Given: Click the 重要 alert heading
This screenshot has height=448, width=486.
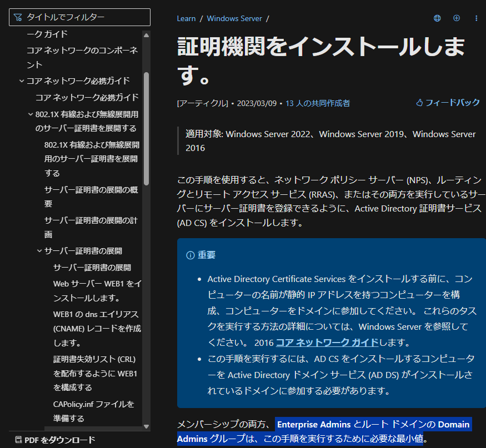Looking at the screenshot, I should click(x=207, y=255).
